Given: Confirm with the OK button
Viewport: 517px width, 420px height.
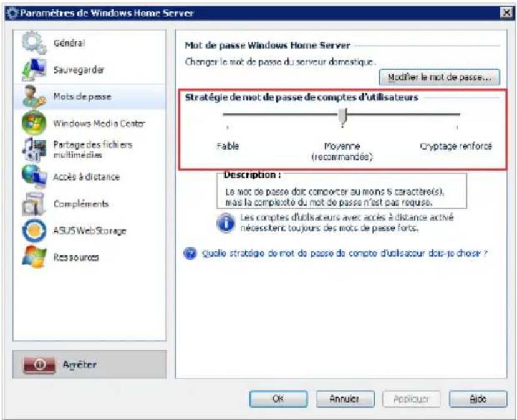Looking at the screenshot, I should pos(278,399).
